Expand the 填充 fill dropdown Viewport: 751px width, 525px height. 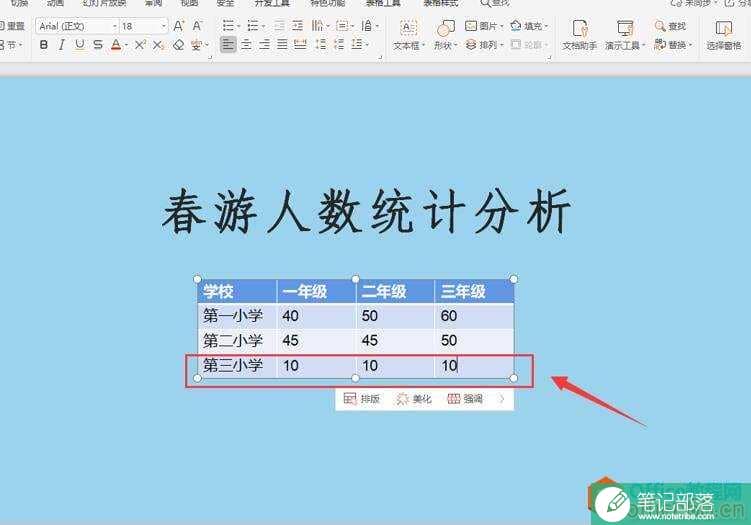546,26
